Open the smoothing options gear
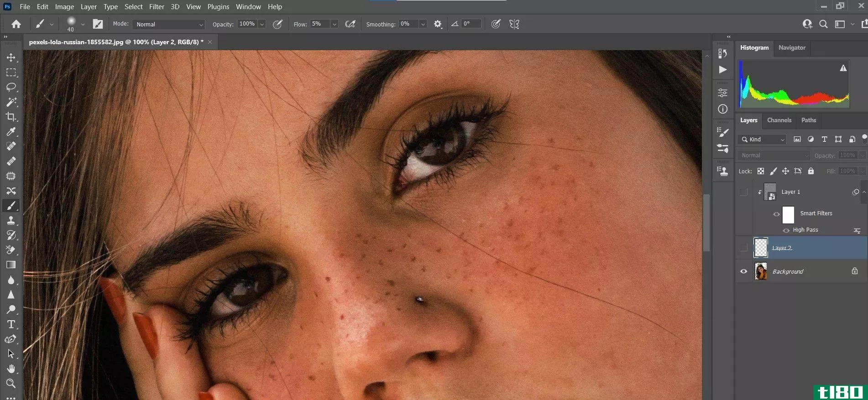 (438, 24)
